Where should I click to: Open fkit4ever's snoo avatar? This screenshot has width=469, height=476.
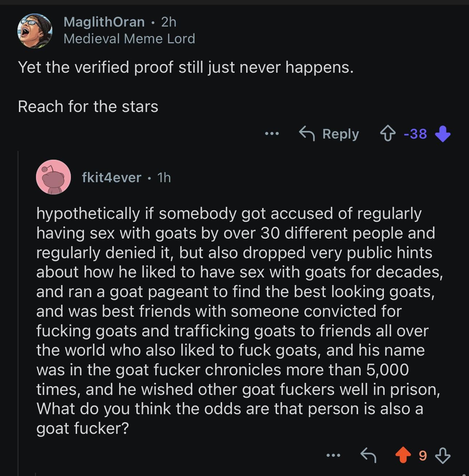[53, 177]
